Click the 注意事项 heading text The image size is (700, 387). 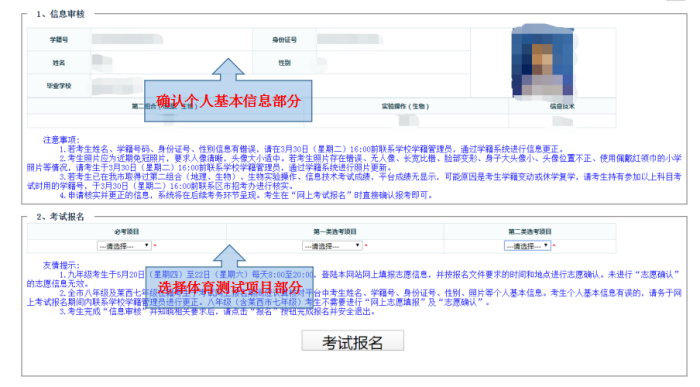(61, 140)
